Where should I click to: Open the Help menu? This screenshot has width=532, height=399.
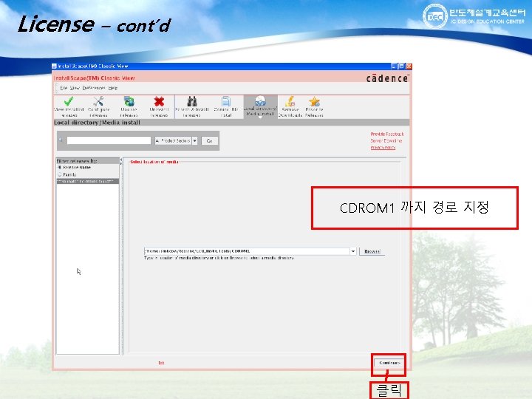click(113, 88)
